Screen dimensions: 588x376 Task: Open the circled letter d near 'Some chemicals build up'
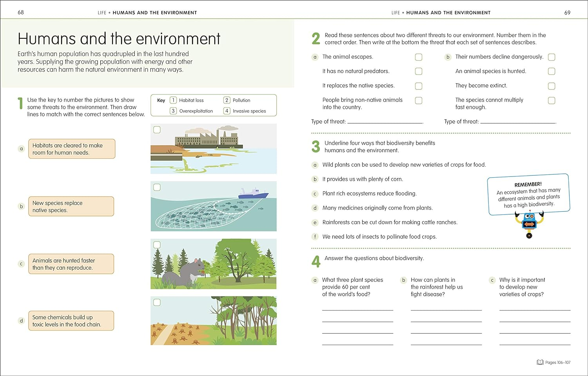tap(21, 320)
